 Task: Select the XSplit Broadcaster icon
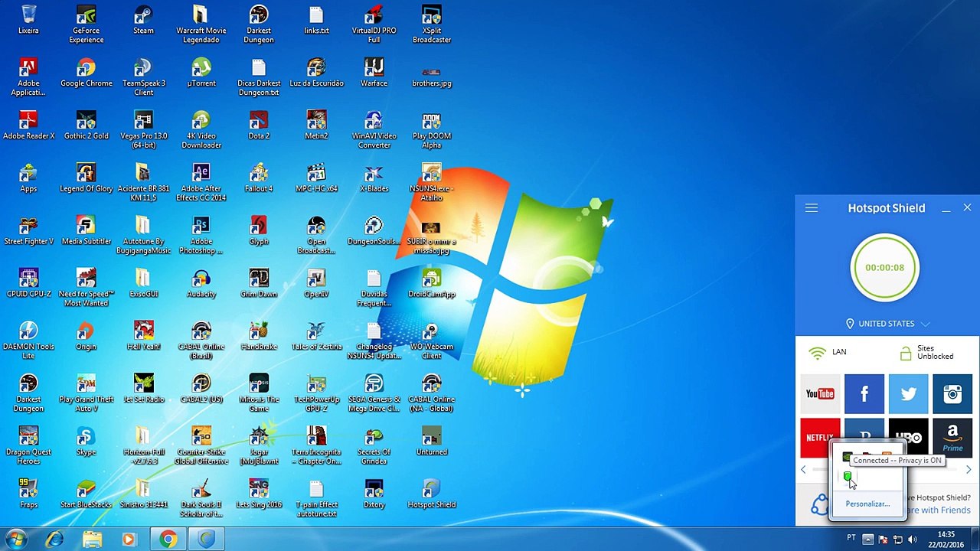pos(431,24)
